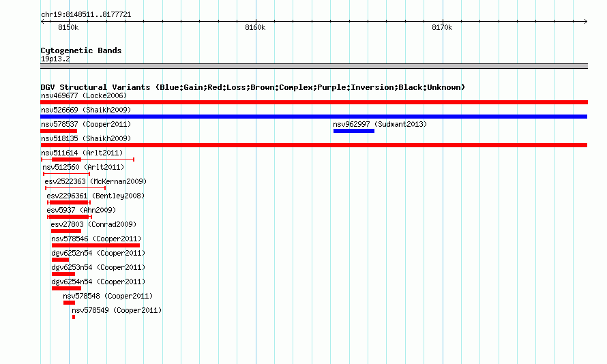Viewport: 607px width, 364px height.
Task: Select the tiny nsv578549 red marker
Action: 74,317
